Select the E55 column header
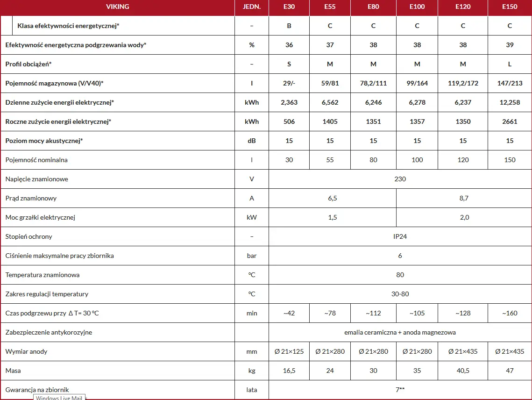 click(330, 7)
